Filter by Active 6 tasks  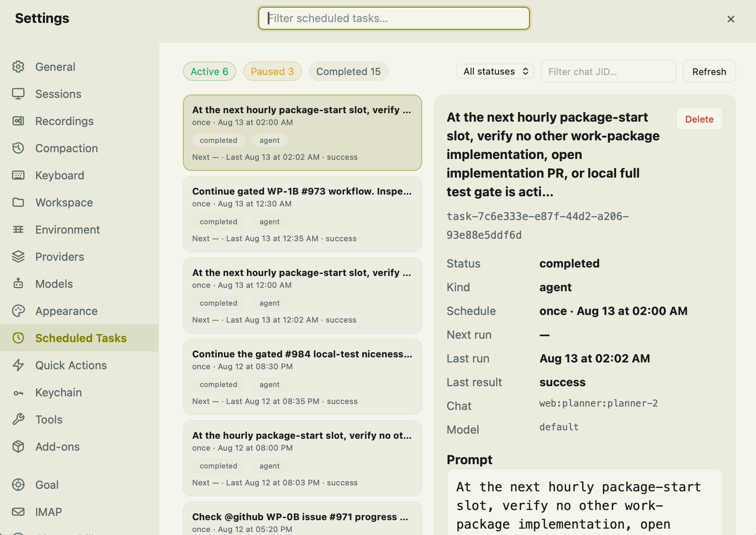(210, 71)
